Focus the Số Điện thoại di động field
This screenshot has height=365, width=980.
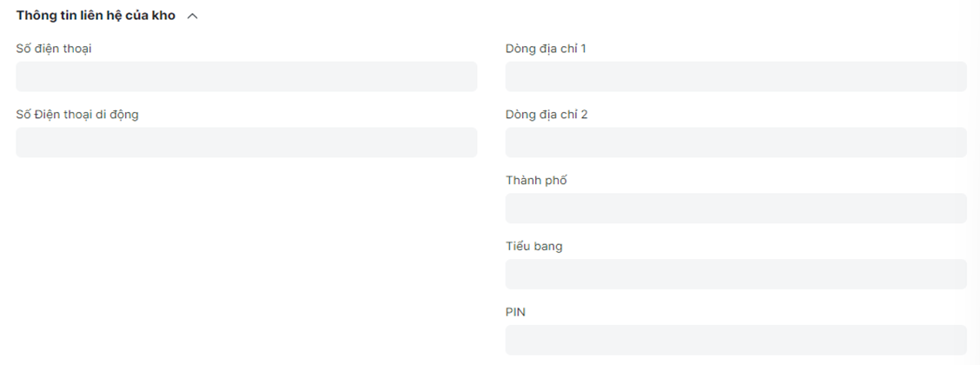click(x=246, y=143)
